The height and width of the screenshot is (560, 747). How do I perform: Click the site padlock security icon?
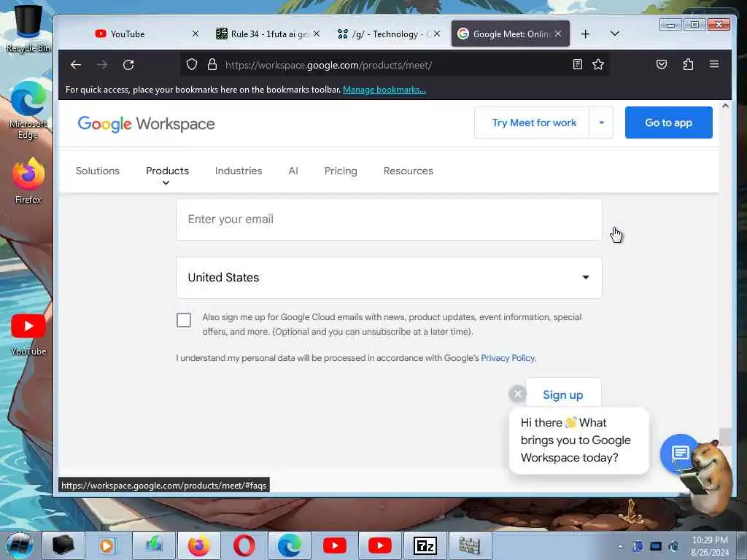pos(212,65)
